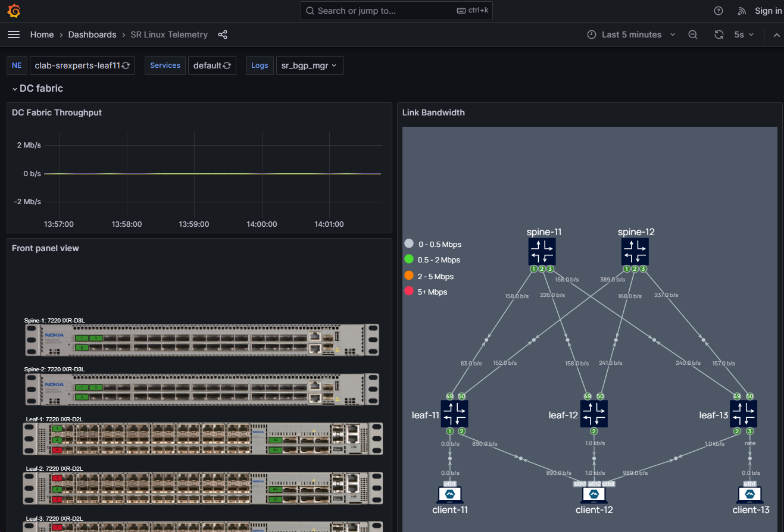This screenshot has height=532, width=784.
Task: Click the spine-11 router icon
Action: pyautogui.click(x=542, y=251)
